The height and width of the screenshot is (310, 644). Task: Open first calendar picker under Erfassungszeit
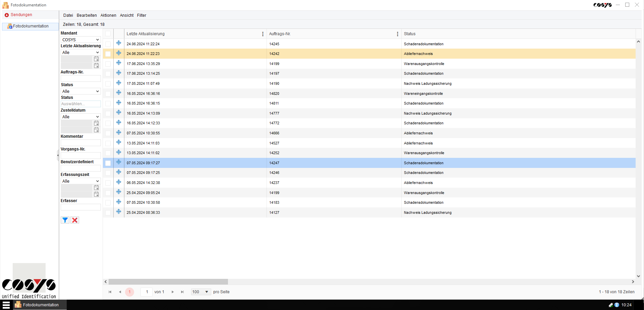coord(97,188)
